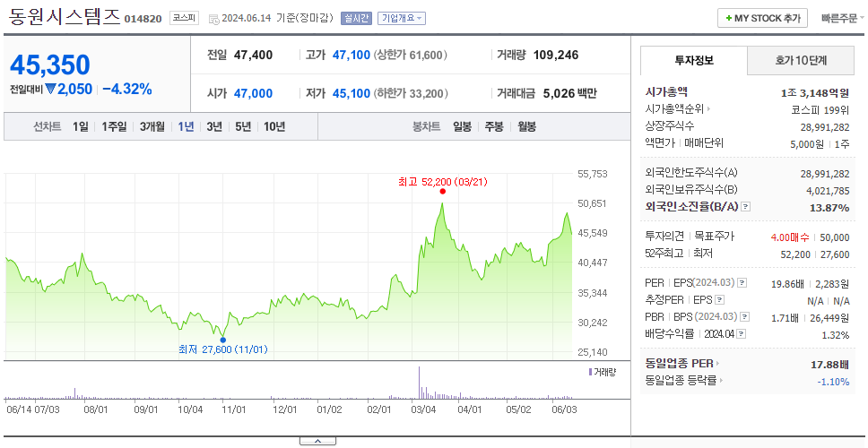Click the MY STOCK 추가 button
The height and width of the screenshot is (448, 868).
click(x=763, y=18)
